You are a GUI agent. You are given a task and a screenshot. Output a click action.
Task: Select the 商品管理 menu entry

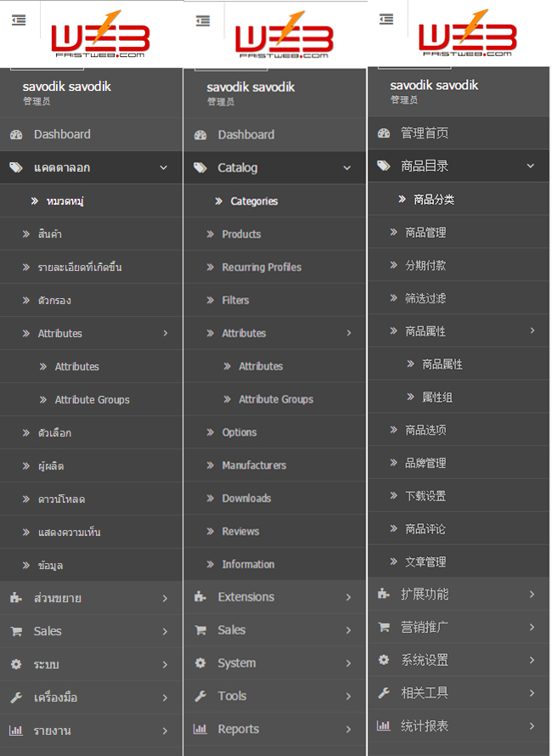425,232
